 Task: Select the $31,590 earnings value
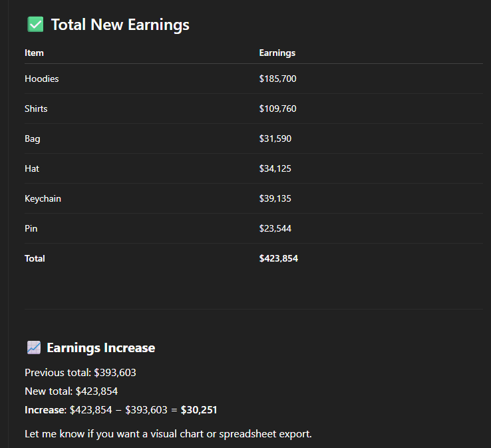pyautogui.click(x=275, y=138)
